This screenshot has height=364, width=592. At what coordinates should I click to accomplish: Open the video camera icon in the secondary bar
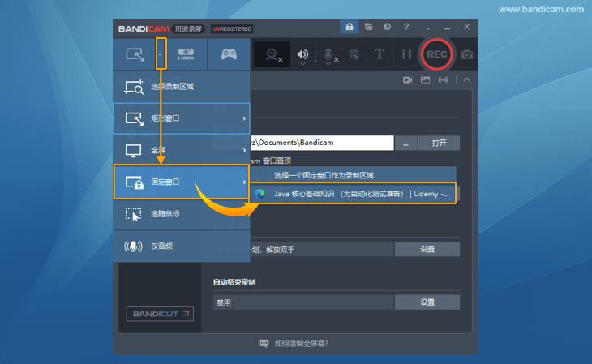[407, 80]
